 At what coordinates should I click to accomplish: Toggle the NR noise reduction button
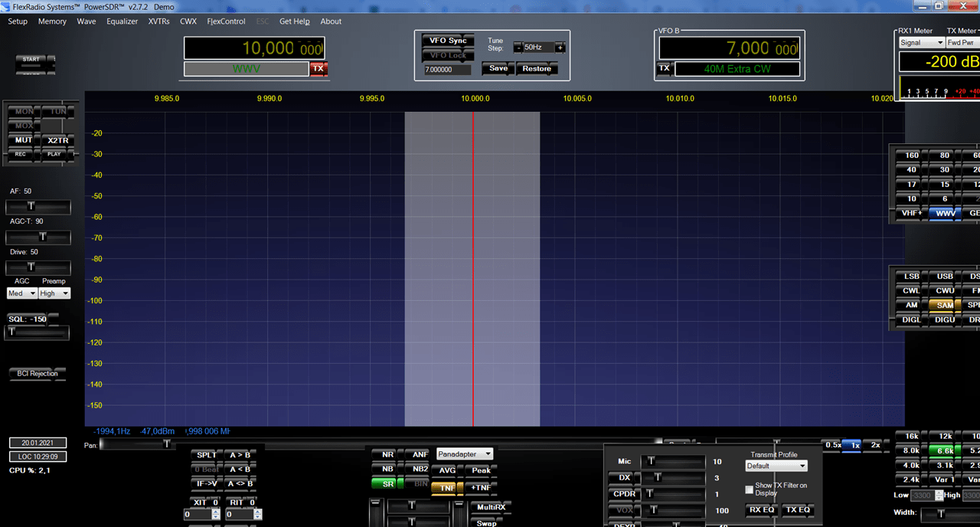387,454
